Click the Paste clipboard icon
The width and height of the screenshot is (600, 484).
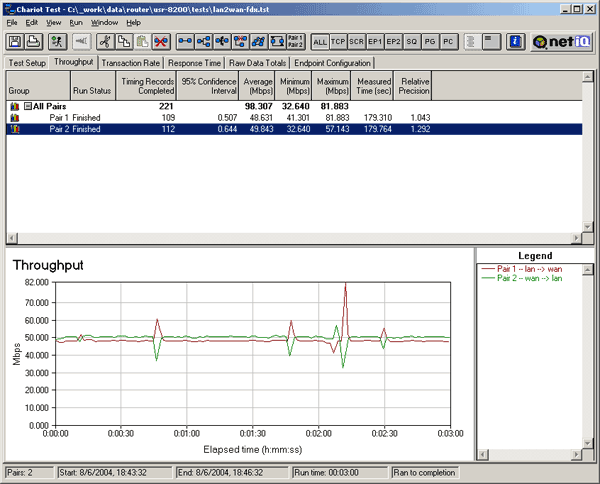(142, 41)
